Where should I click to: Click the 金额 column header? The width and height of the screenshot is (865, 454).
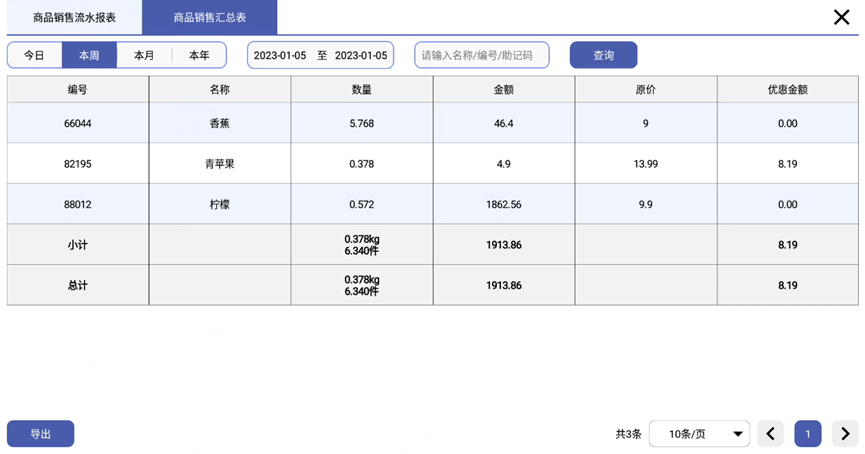click(503, 89)
